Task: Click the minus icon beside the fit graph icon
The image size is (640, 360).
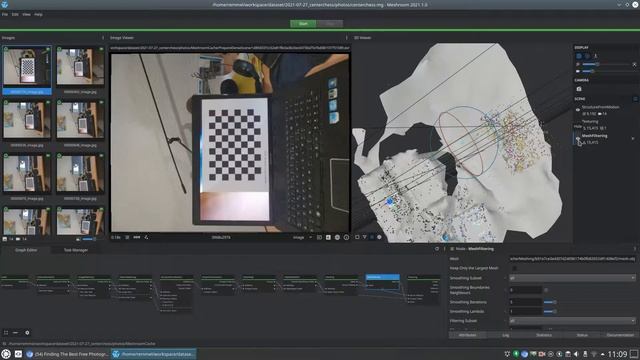Action: [16, 333]
